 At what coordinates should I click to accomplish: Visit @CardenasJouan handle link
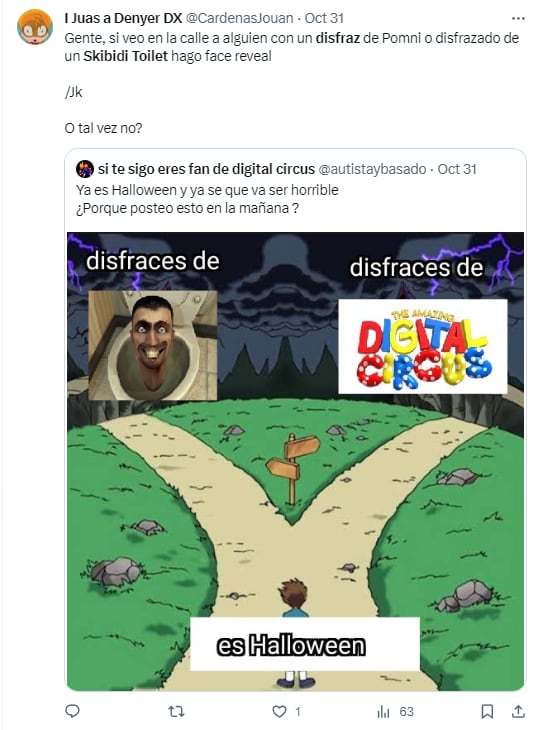click(239, 18)
